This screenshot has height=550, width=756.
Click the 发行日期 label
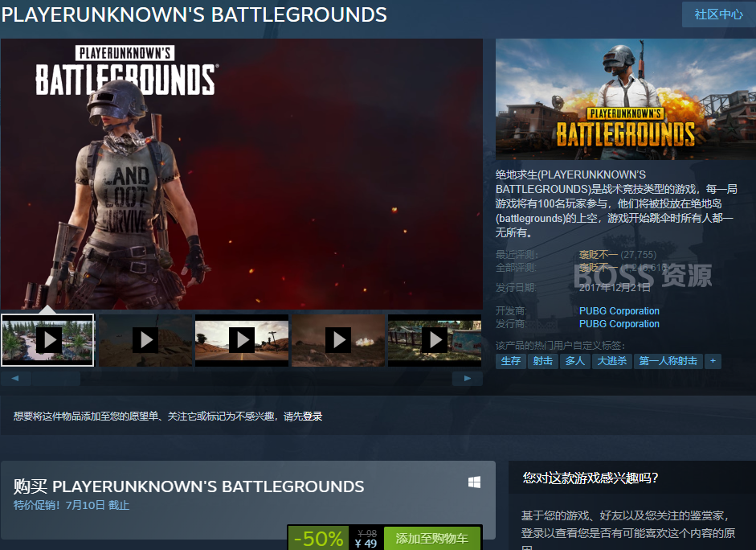click(516, 288)
